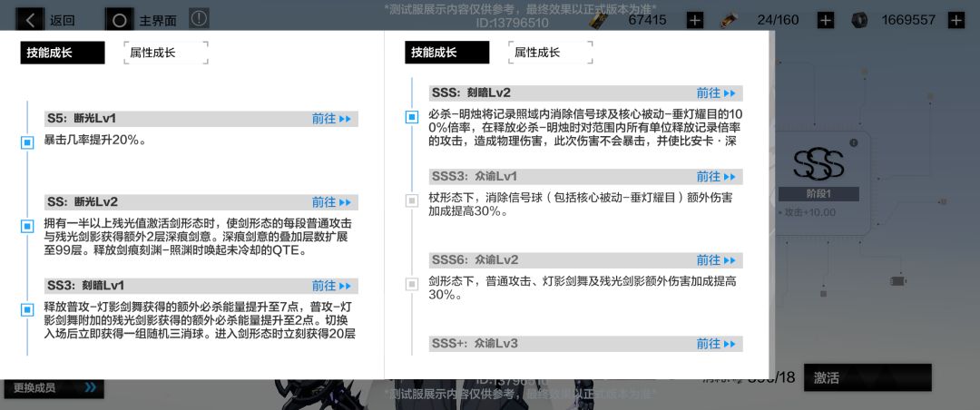
Task: Click the black card icon beside 67415
Action: tap(597, 20)
